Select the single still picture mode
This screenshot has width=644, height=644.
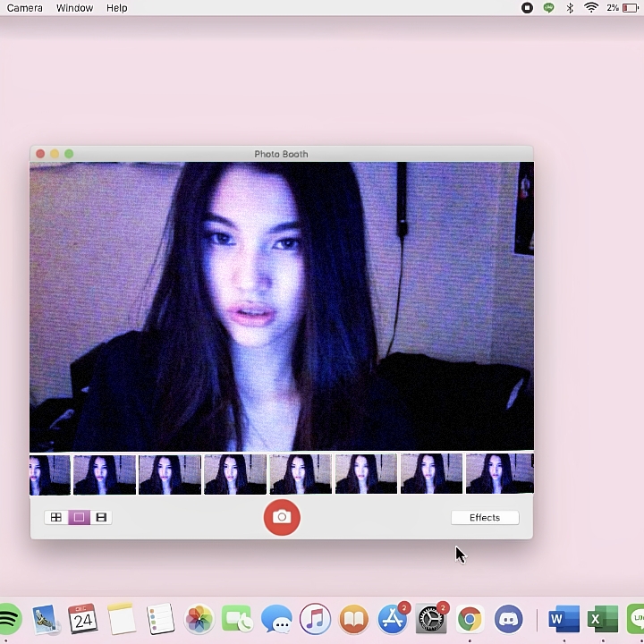tap(79, 517)
